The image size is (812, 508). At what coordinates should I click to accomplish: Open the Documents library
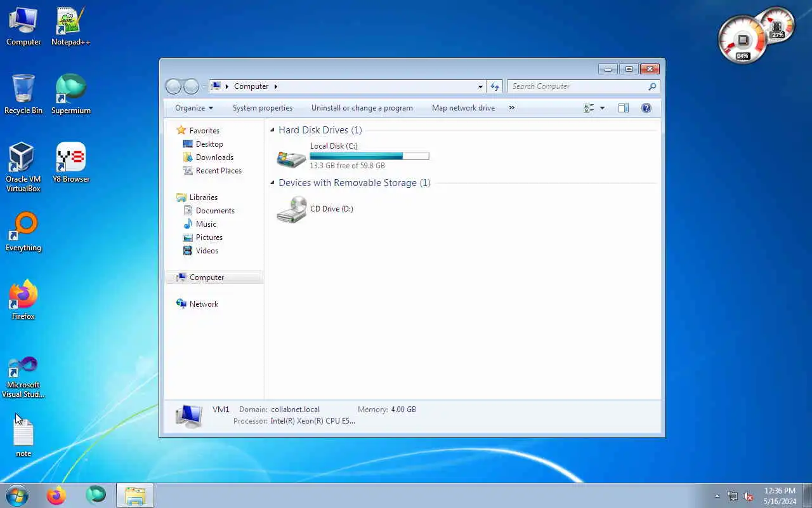coord(215,211)
